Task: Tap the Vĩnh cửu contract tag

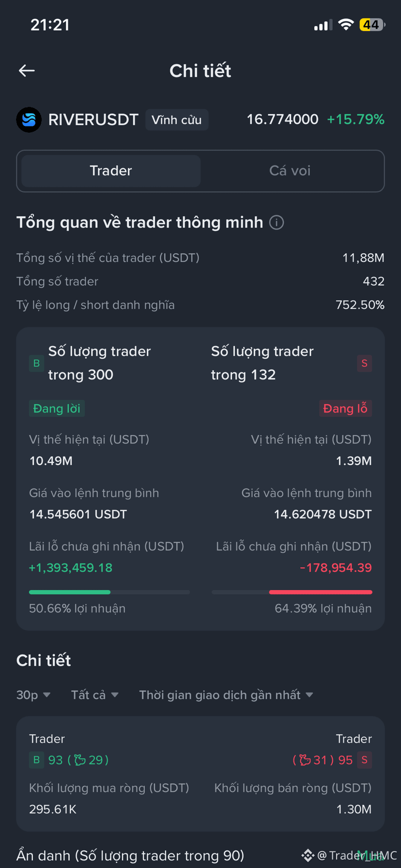Action: 177,120
